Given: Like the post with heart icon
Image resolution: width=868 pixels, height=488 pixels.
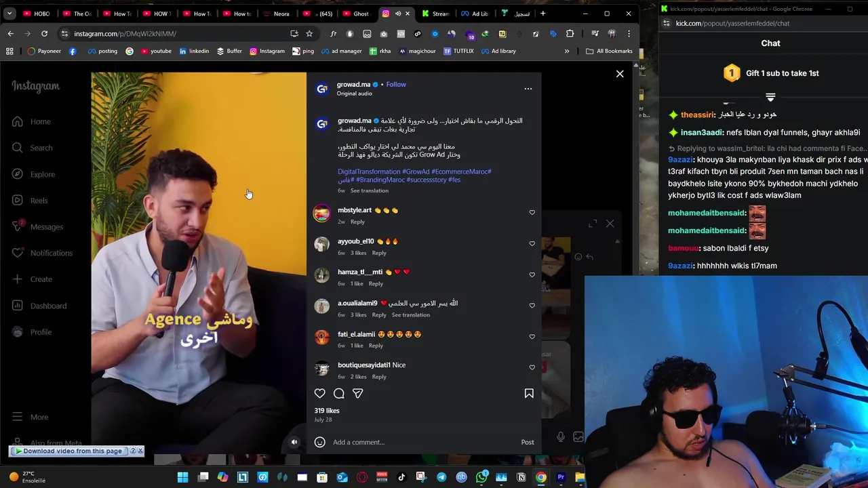Looking at the screenshot, I should pyautogui.click(x=319, y=394).
